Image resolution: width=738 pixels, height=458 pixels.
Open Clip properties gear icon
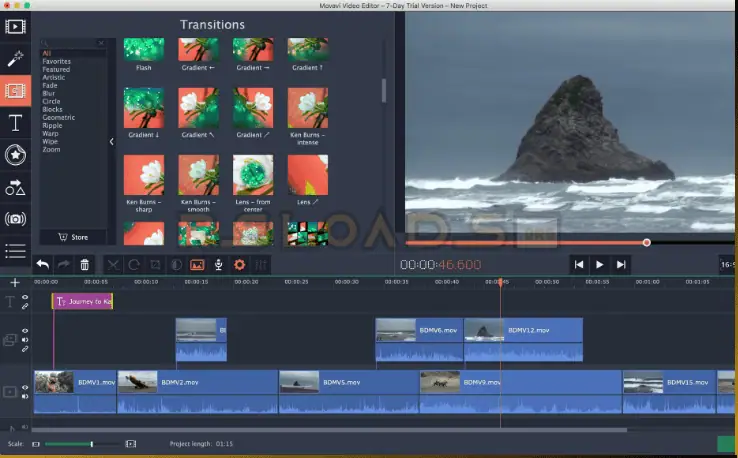pyautogui.click(x=240, y=265)
